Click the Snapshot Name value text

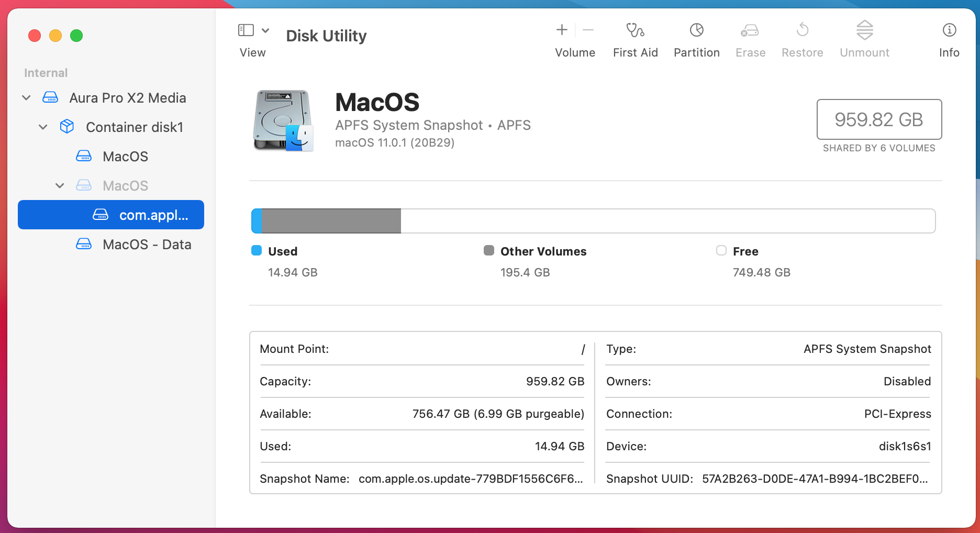[x=471, y=479]
